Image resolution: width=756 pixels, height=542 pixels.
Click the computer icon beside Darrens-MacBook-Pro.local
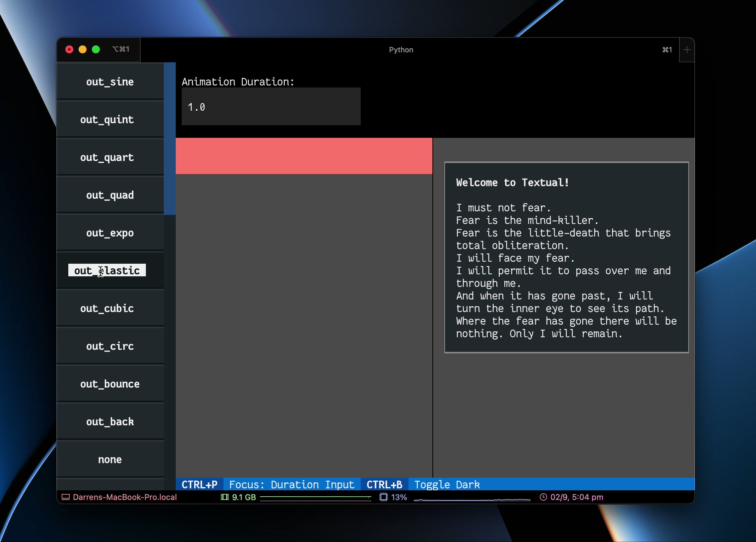pyautogui.click(x=66, y=497)
